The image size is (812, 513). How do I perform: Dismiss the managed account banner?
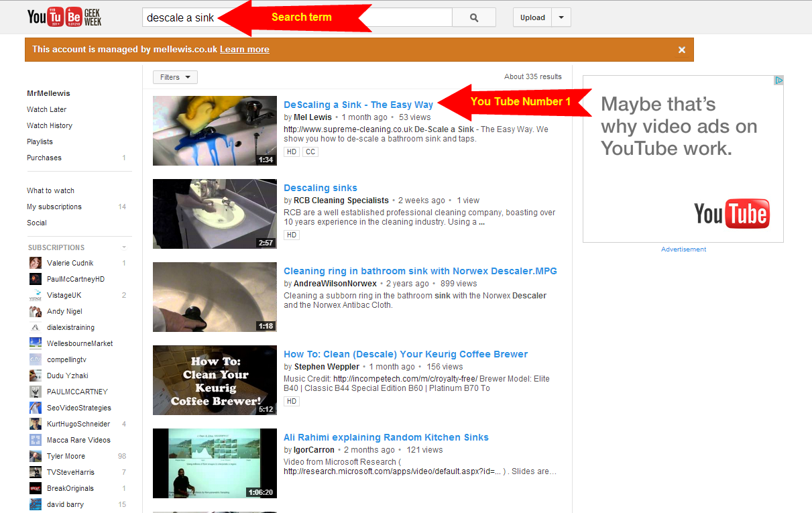[x=681, y=50]
